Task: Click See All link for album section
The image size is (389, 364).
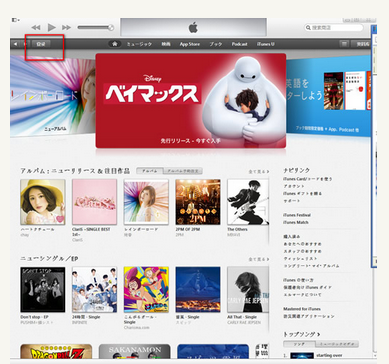Action: (x=259, y=171)
